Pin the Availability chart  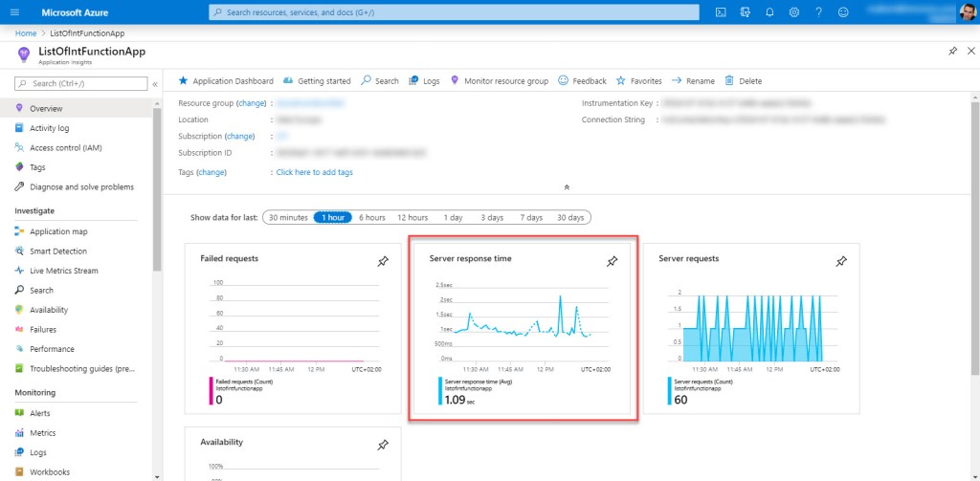383,445
